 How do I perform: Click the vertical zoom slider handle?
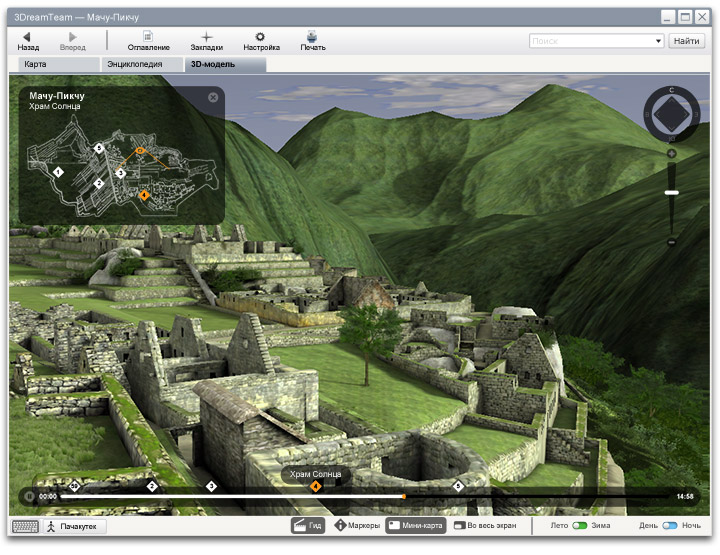point(672,192)
